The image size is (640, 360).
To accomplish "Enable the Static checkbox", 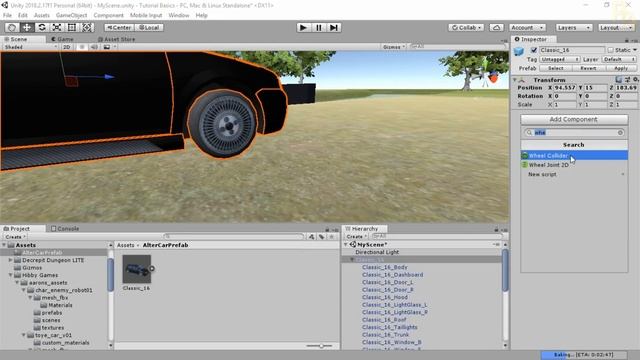I will click(x=611, y=50).
